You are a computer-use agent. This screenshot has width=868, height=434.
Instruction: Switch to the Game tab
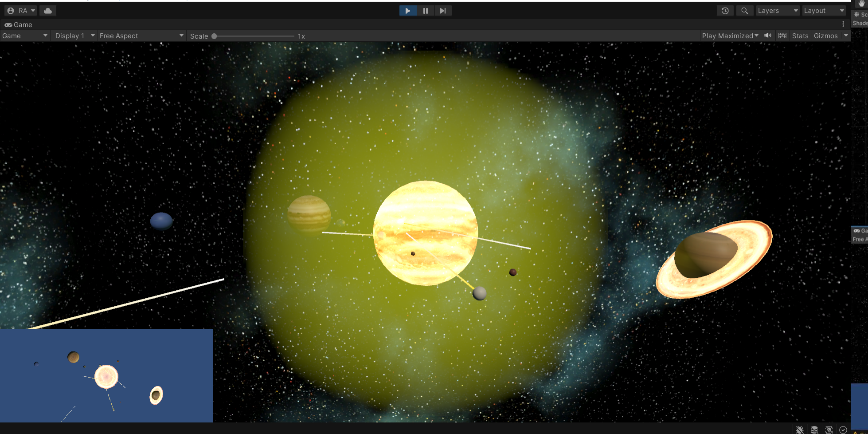(x=18, y=24)
